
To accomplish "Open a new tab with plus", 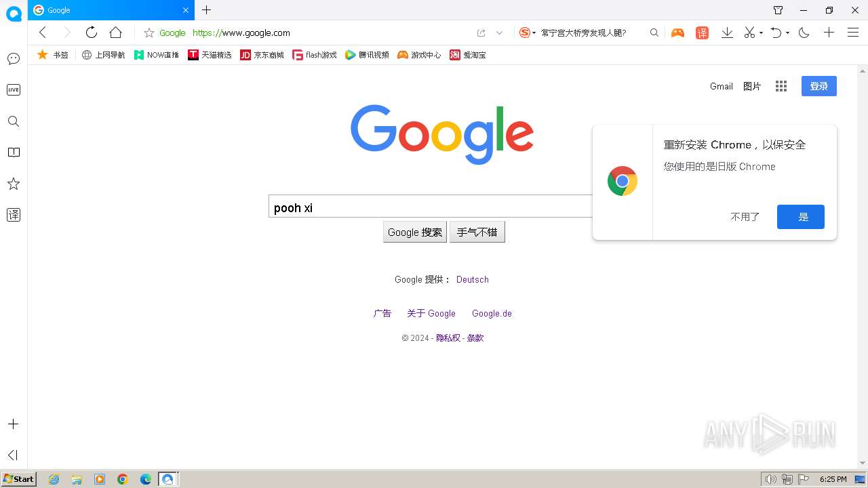I will point(207,10).
